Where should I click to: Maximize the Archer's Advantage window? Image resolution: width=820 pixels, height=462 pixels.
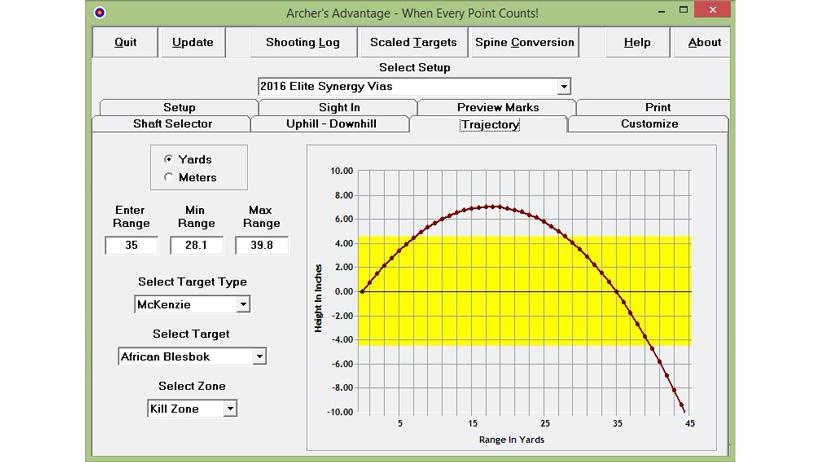[x=683, y=10]
